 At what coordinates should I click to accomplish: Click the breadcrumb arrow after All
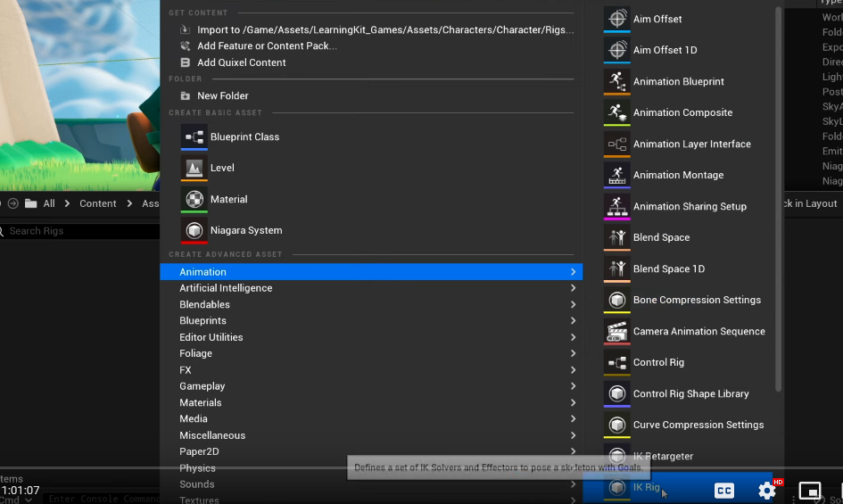coord(67,203)
